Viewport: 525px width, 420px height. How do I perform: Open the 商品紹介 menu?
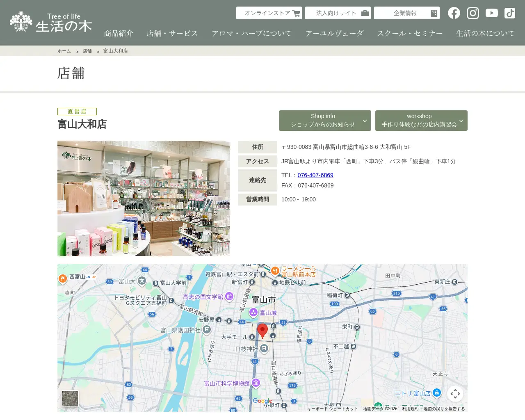[x=119, y=33]
